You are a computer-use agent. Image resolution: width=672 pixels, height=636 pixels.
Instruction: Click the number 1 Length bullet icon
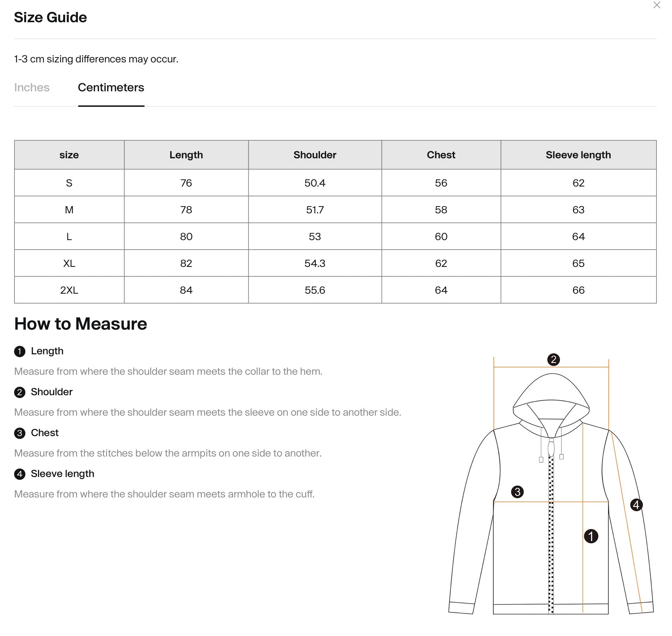click(20, 351)
